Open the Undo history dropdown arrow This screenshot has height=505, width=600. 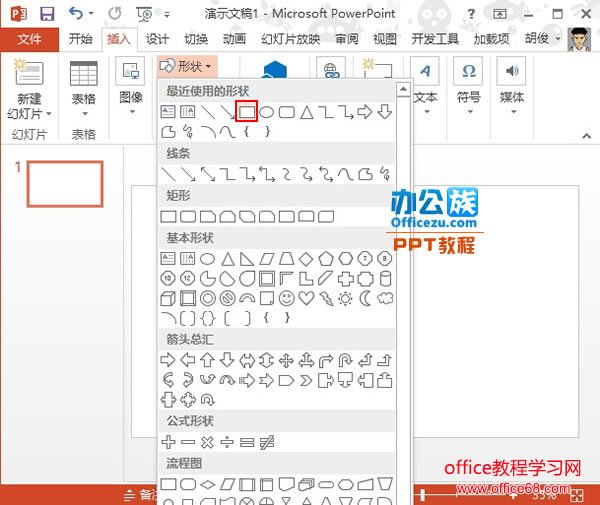click(x=91, y=14)
